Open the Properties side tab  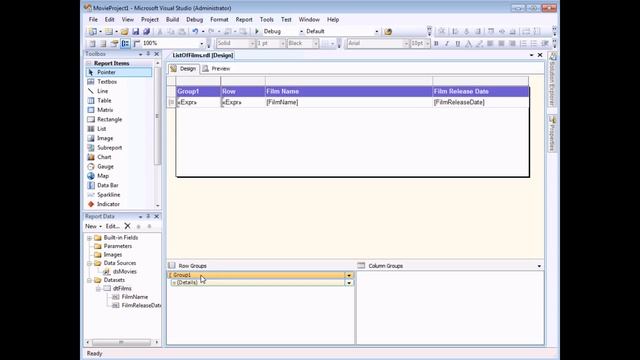tap(552, 134)
